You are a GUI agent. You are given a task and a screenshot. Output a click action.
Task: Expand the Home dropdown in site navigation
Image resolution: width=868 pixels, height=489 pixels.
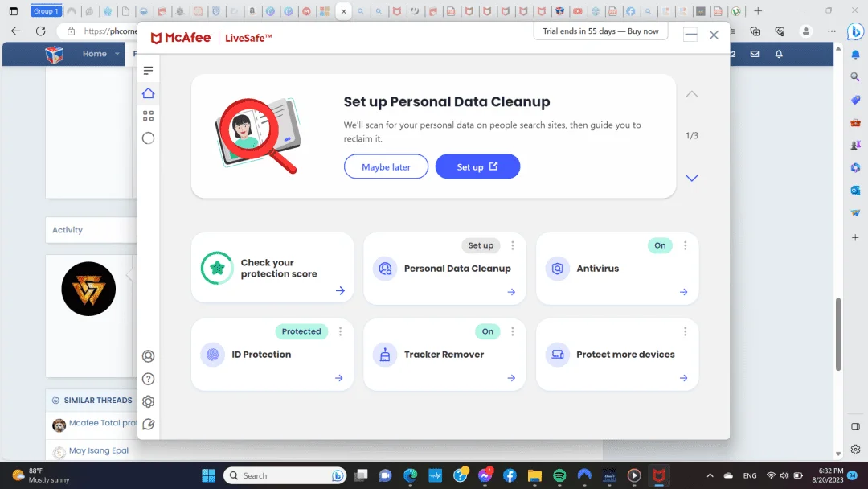[x=117, y=54]
